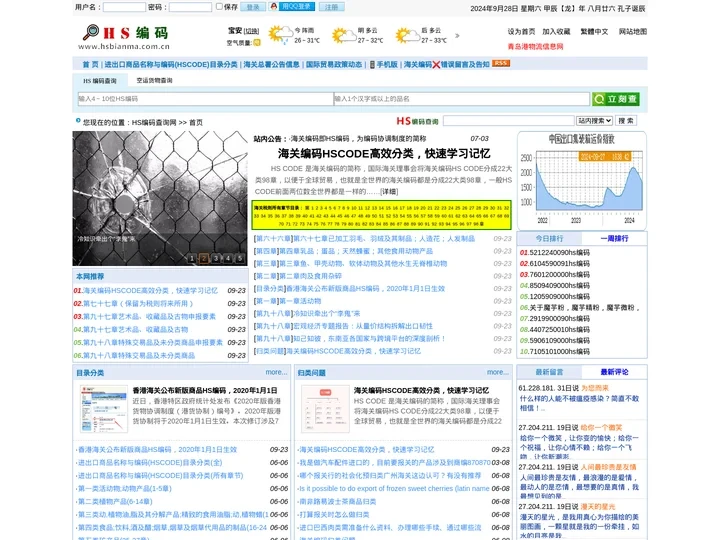Open 青岛港物流信息网 link
This screenshot has height=540, width=720.
pyautogui.click(x=535, y=46)
